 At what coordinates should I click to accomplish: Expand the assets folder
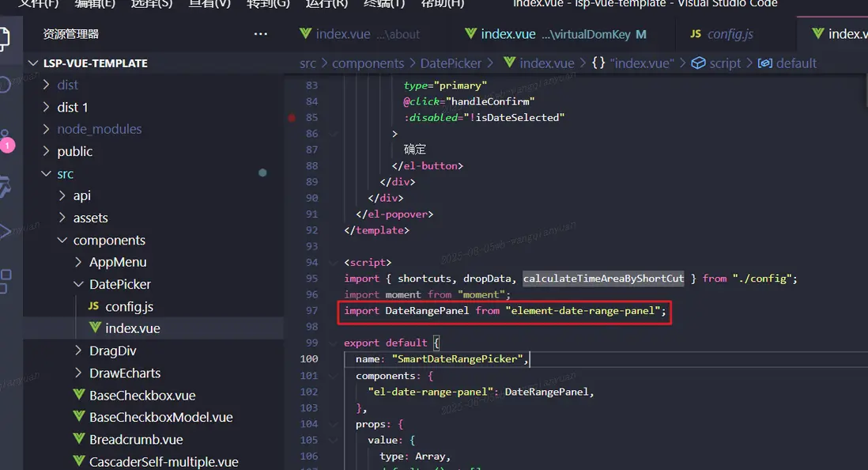[62, 218]
